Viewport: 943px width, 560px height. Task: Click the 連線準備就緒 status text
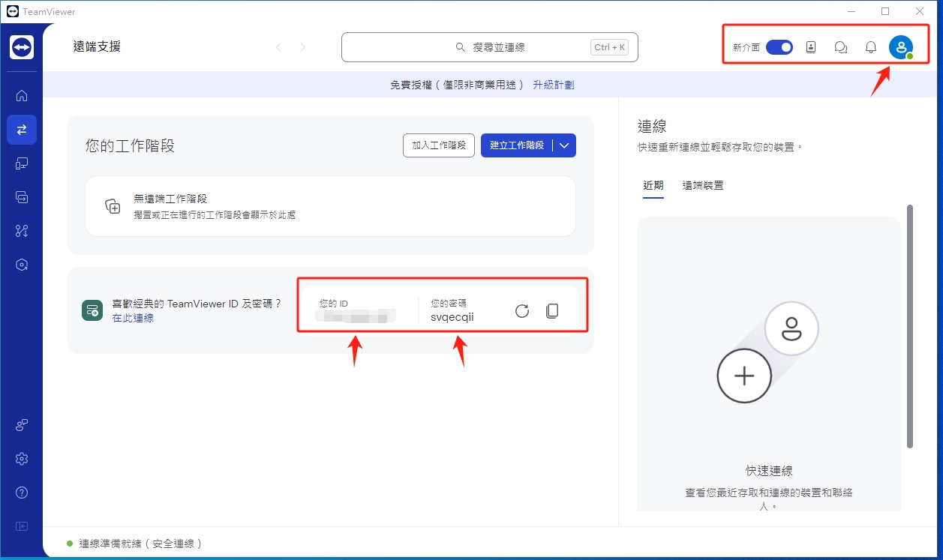[141, 544]
